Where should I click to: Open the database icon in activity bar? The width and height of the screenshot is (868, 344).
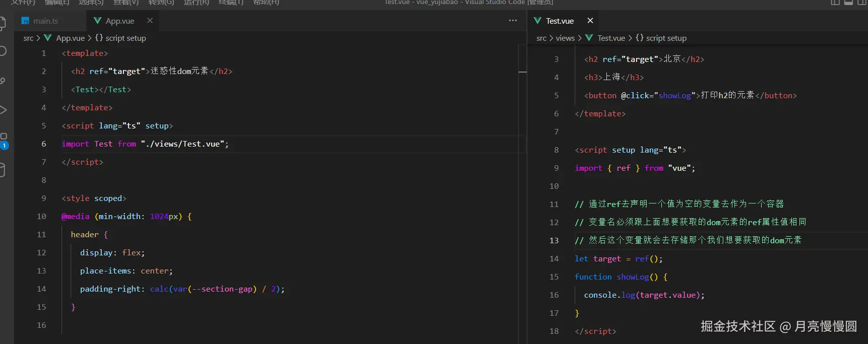pos(3,170)
